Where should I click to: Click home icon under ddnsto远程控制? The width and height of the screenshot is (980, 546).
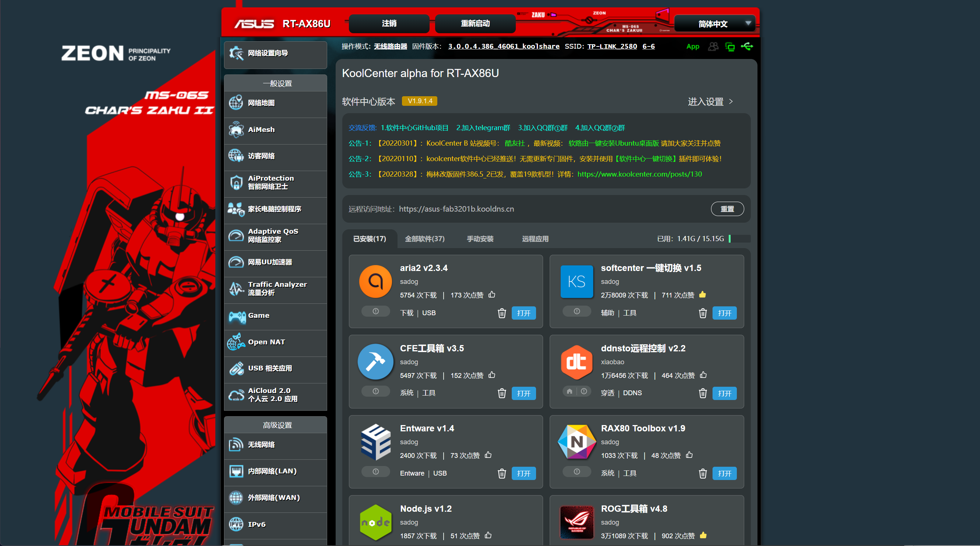[x=570, y=392]
